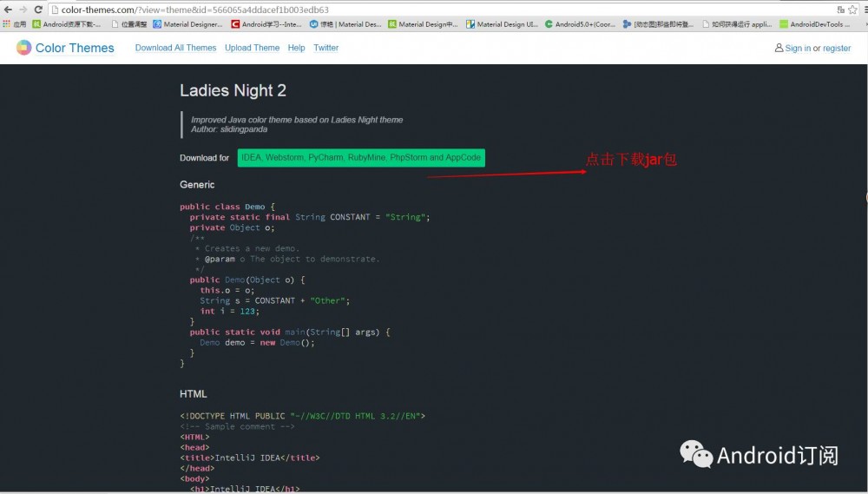Click the int i = 123; code line

(230, 311)
